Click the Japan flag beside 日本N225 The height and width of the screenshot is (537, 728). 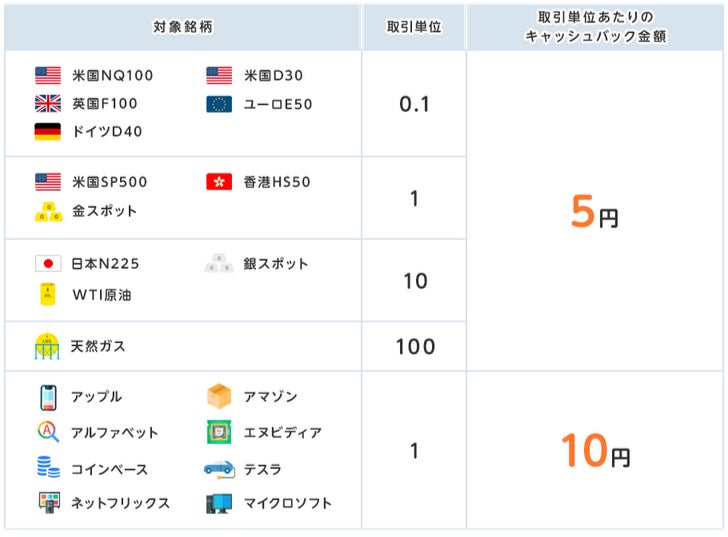pyautogui.click(x=48, y=264)
